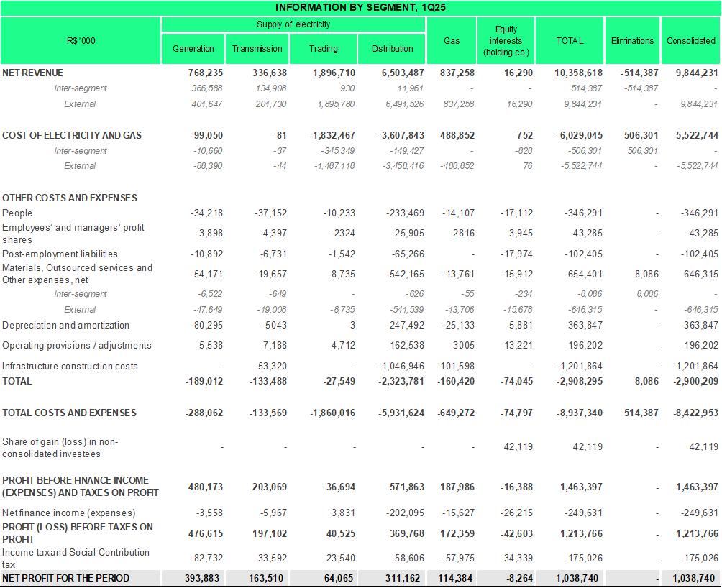
Task: Click the NET REVENUE row label
Action: click(x=33, y=73)
